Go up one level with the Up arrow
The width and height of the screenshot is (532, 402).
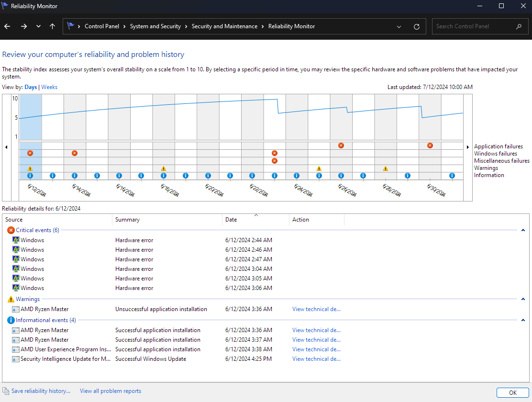click(52, 26)
